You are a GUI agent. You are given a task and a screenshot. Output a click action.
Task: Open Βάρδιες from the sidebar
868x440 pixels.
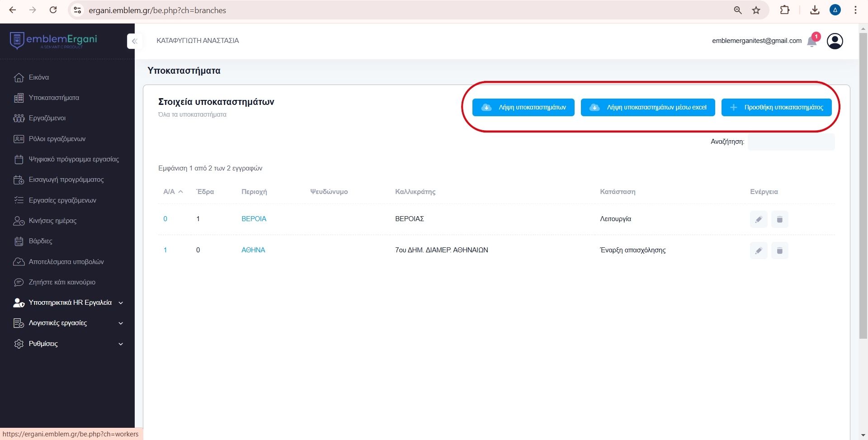pyautogui.click(x=40, y=241)
